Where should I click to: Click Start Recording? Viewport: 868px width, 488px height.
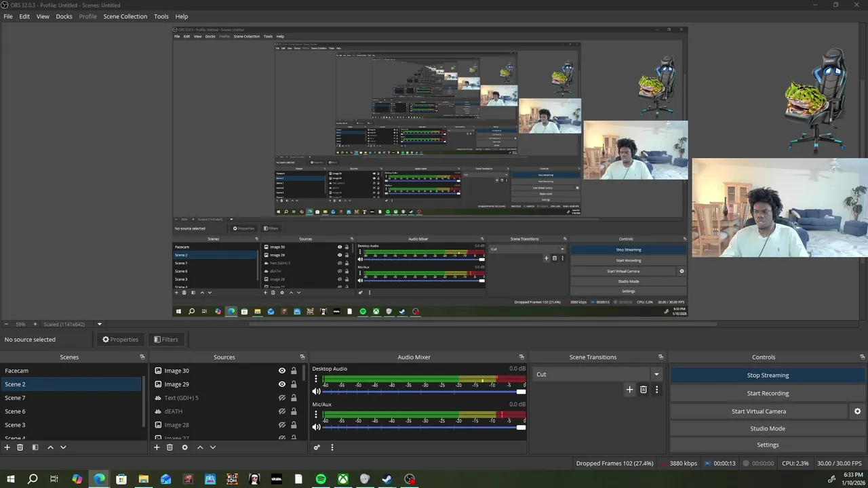click(x=768, y=393)
